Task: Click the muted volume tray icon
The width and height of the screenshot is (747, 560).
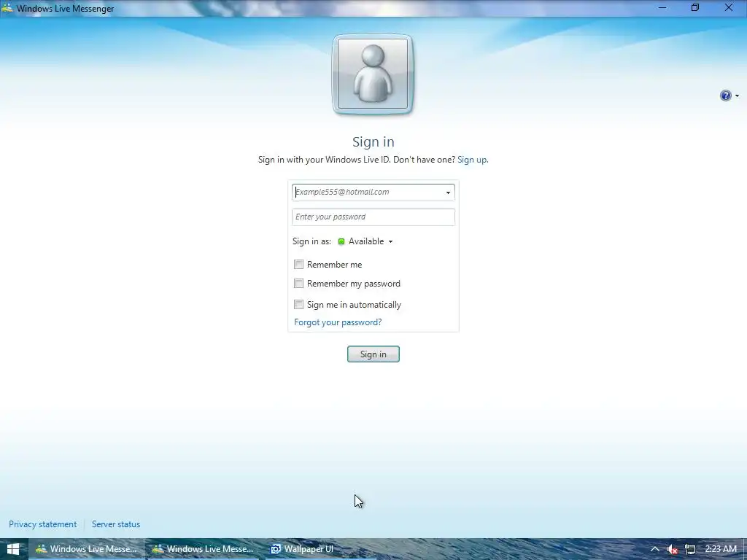Action: 672,549
